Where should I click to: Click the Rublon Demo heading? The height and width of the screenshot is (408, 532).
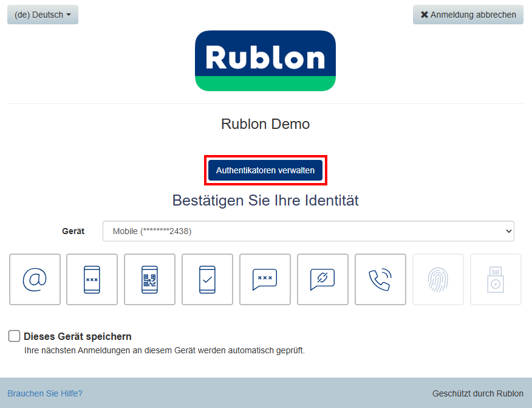265,124
